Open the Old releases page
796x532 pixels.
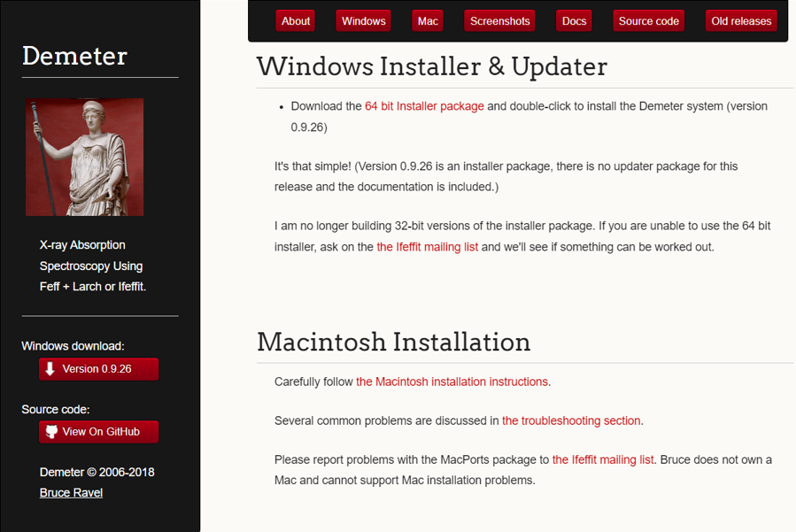tap(741, 21)
